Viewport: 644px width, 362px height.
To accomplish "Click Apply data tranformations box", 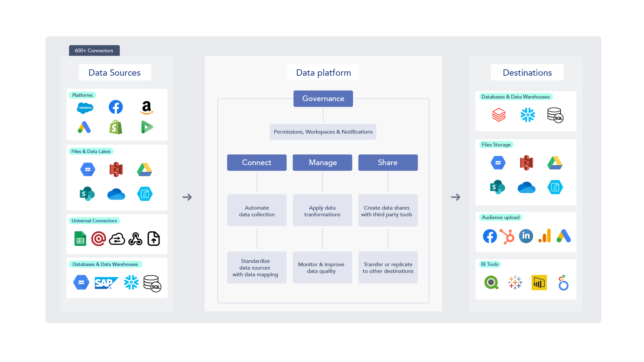I will coord(323,211).
